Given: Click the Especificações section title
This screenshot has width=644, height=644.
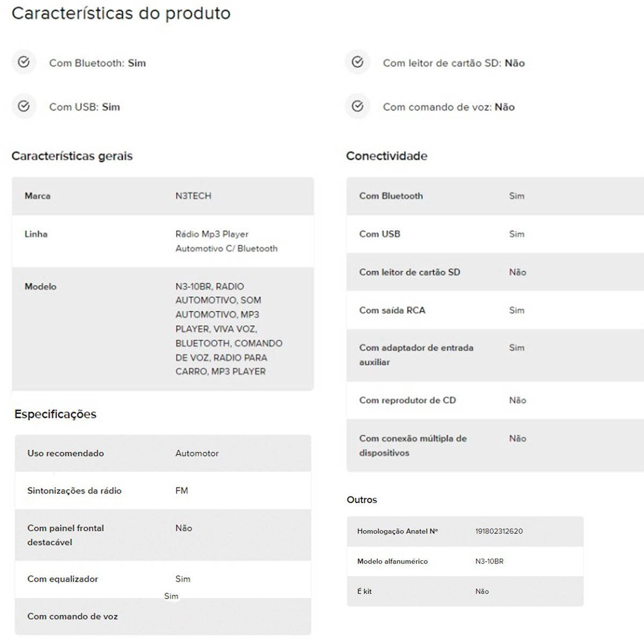Looking at the screenshot, I should (55, 414).
